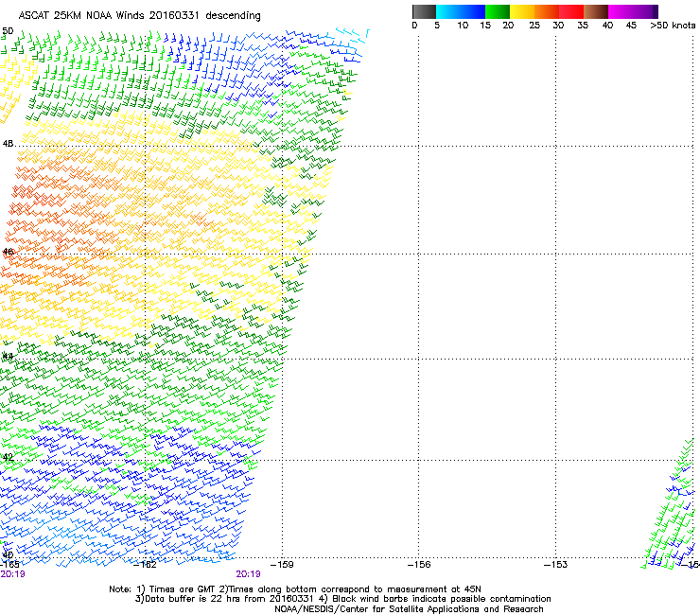
Task: Click the legend label 10
Action: (x=463, y=25)
